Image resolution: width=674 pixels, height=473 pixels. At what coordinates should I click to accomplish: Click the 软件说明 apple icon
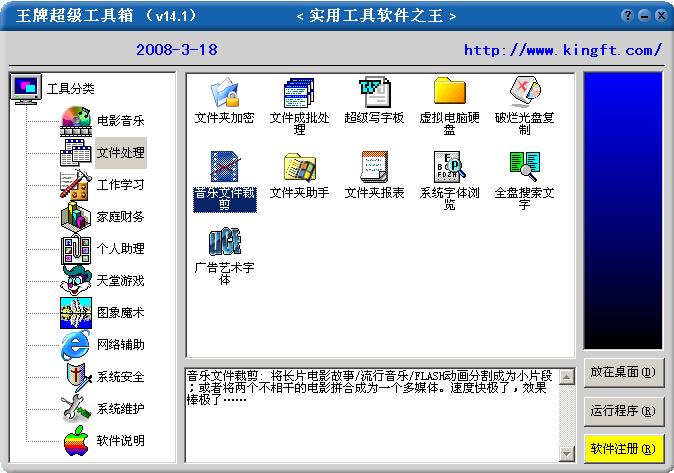(x=76, y=441)
